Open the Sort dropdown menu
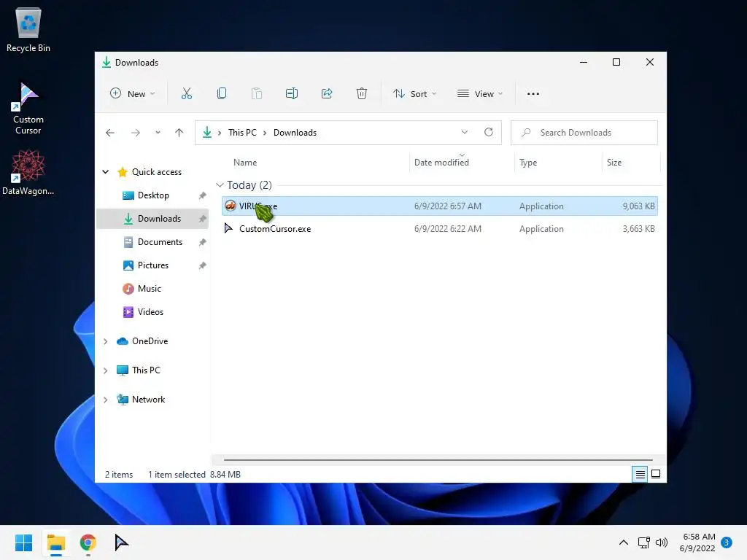 (x=414, y=94)
